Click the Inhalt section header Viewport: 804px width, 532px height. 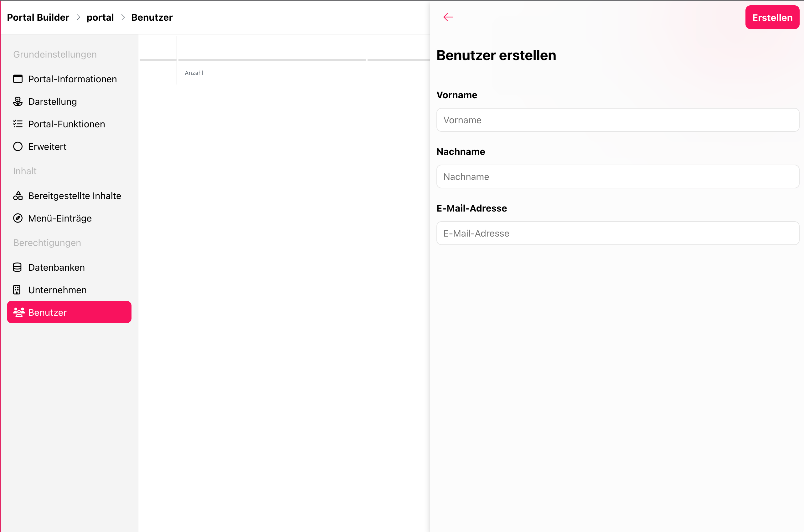coord(24,171)
